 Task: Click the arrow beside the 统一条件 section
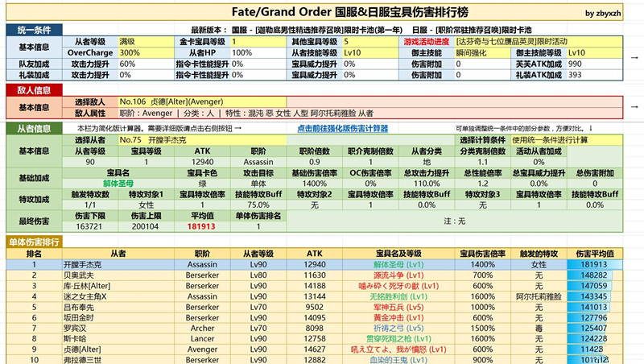pos(634,58)
